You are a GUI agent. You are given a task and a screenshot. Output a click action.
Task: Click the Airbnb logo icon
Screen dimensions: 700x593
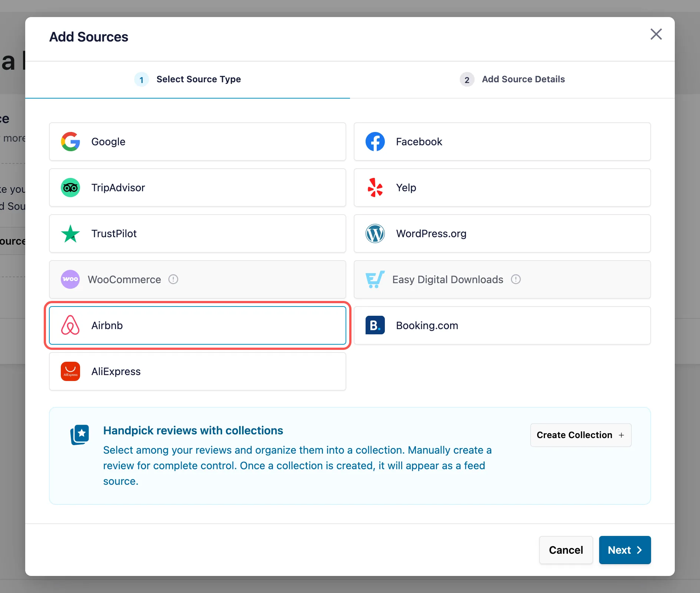pyautogui.click(x=70, y=325)
